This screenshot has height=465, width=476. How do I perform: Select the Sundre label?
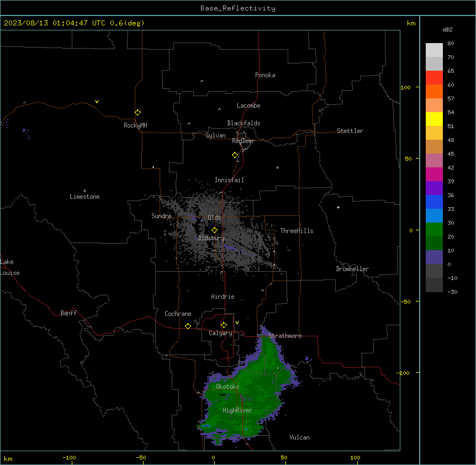coord(161,216)
